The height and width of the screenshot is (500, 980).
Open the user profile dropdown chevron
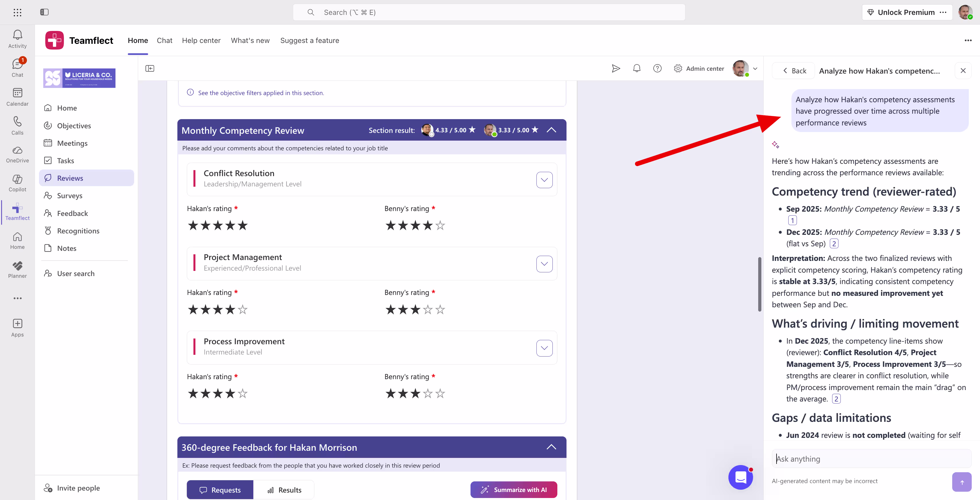(x=755, y=69)
